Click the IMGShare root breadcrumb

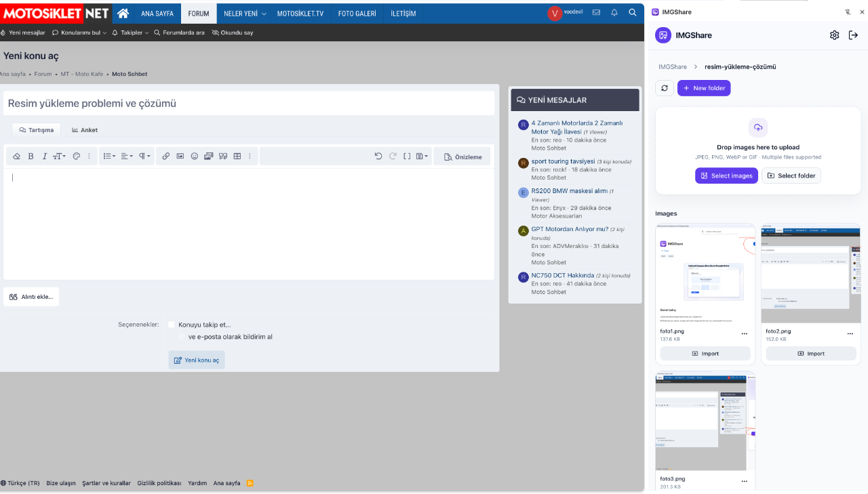(x=673, y=67)
